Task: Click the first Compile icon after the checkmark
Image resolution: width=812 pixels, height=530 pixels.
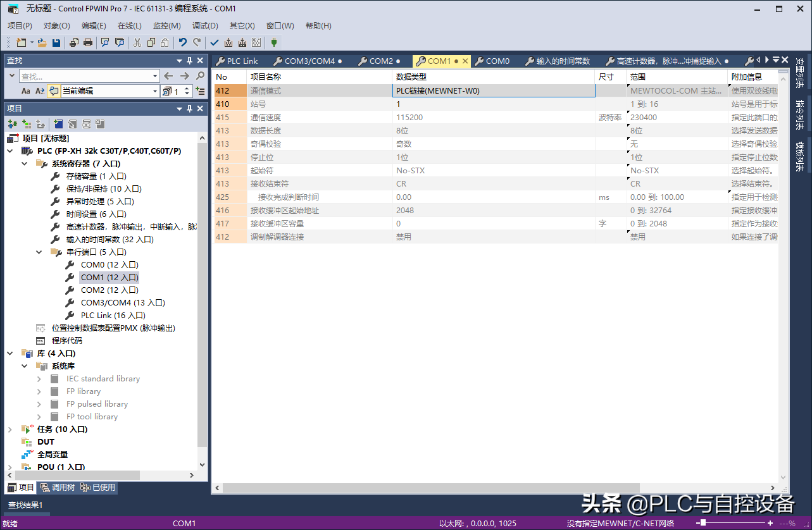Action: (x=228, y=42)
